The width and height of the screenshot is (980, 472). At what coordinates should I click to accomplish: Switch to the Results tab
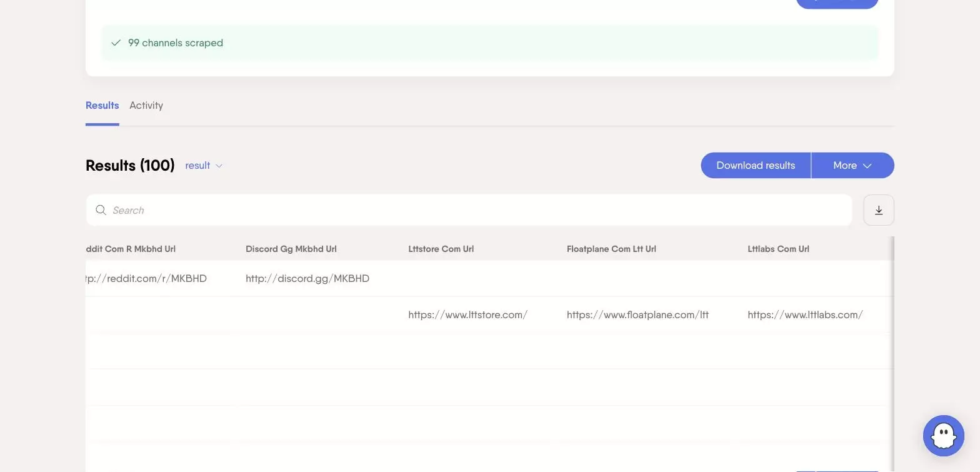coord(102,106)
